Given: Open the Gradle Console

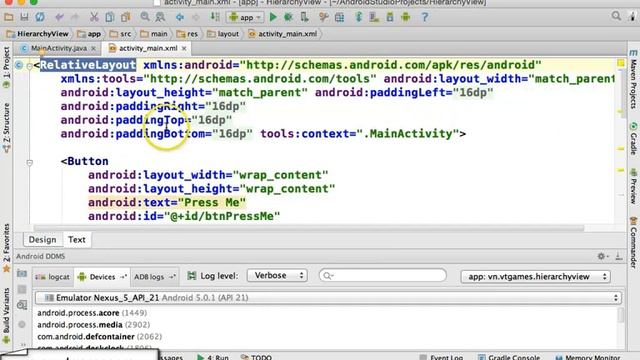Looking at the screenshot, I should [509, 357].
